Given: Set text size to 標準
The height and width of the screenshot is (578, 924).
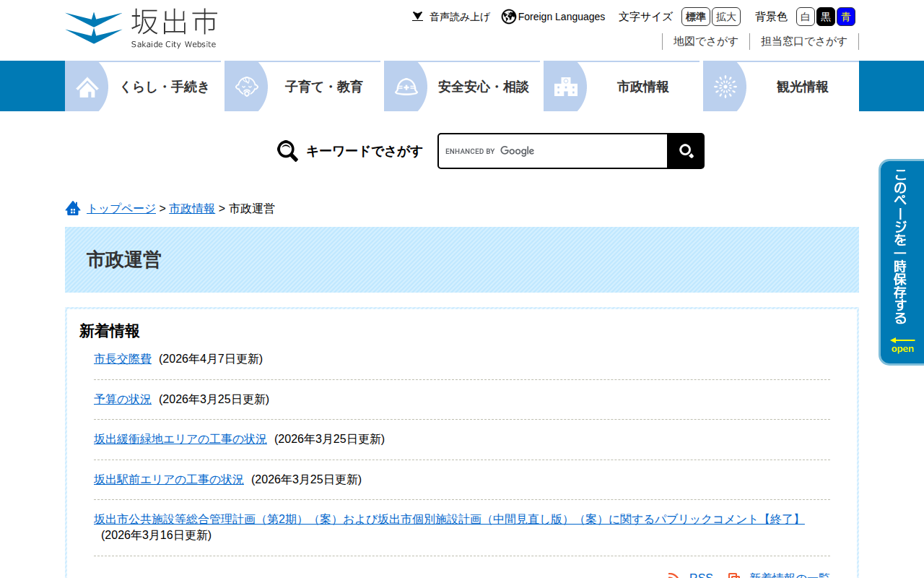Looking at the screenshot, I should pos(695,17).
